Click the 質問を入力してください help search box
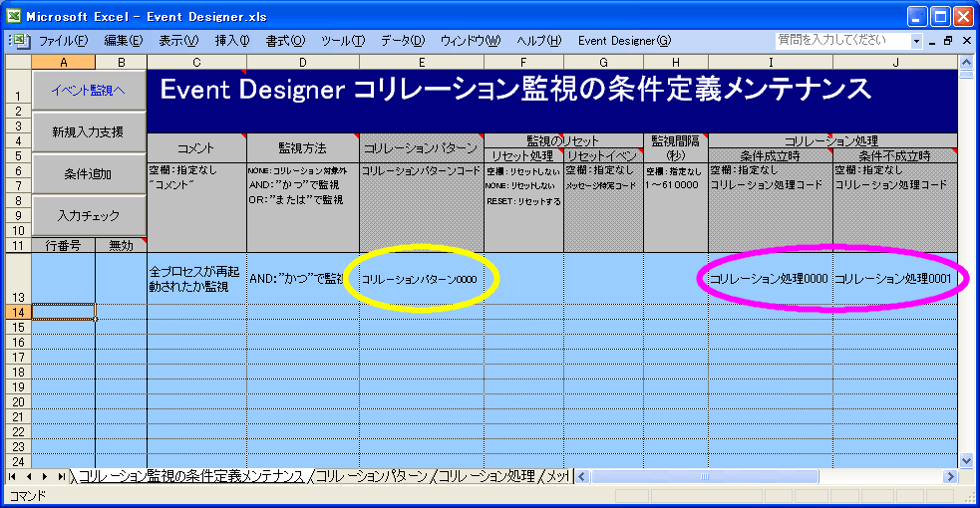980x508 pixels. point(841,41)
